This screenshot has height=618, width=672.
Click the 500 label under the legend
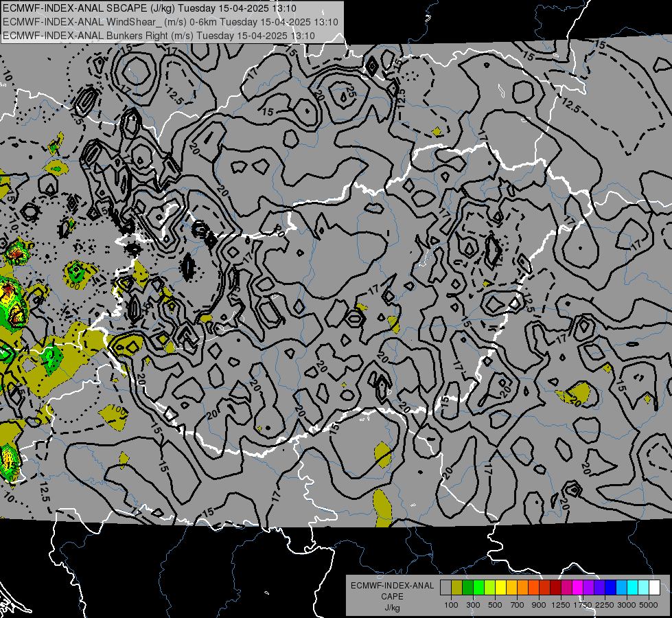(495, 605)
